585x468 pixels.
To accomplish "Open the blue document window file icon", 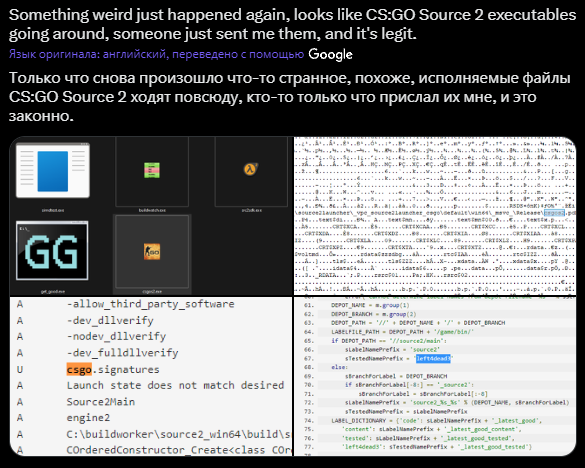I will 53,170.
